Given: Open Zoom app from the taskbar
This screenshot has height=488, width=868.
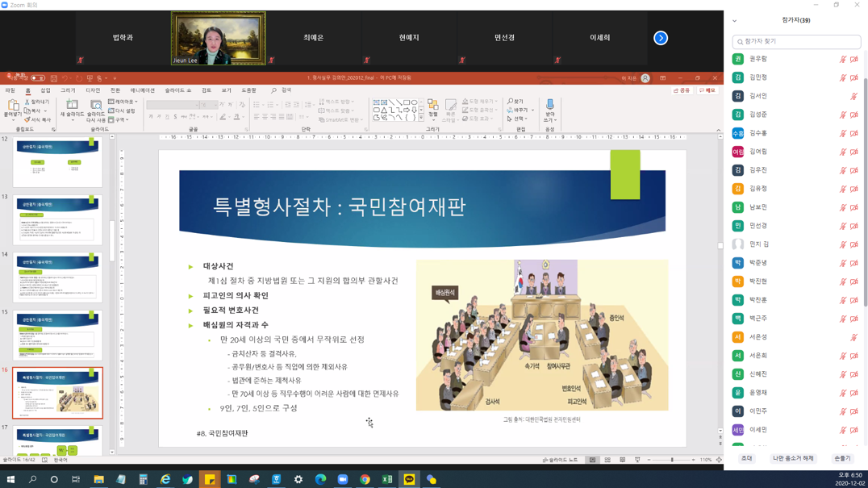Looking at the screenshot, I should (x=343, y=479).
